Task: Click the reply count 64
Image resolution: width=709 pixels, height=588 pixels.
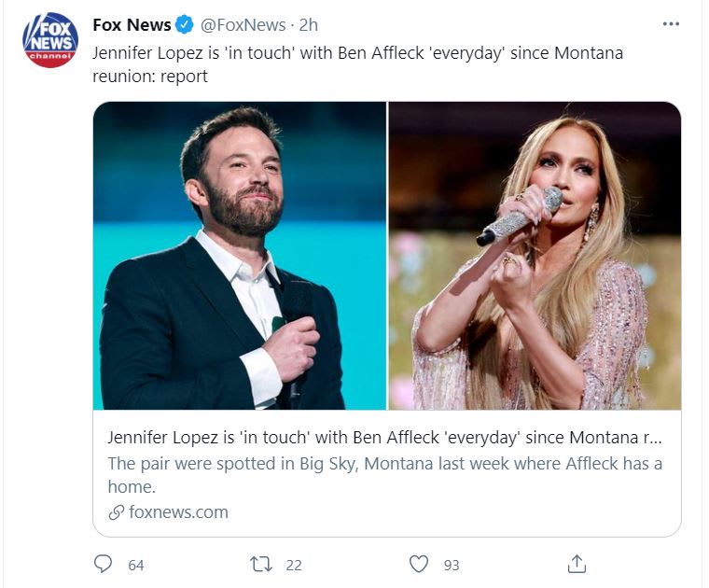Action: click(x=136, y=565)
